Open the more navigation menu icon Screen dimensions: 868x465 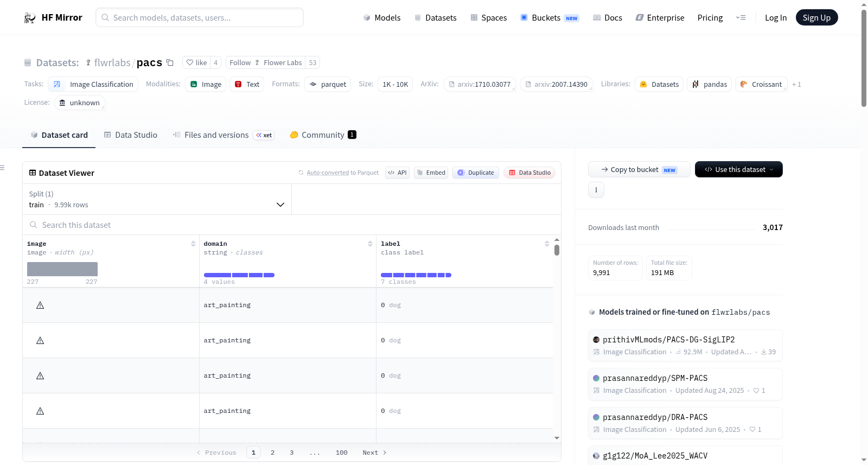pos(741,17)
